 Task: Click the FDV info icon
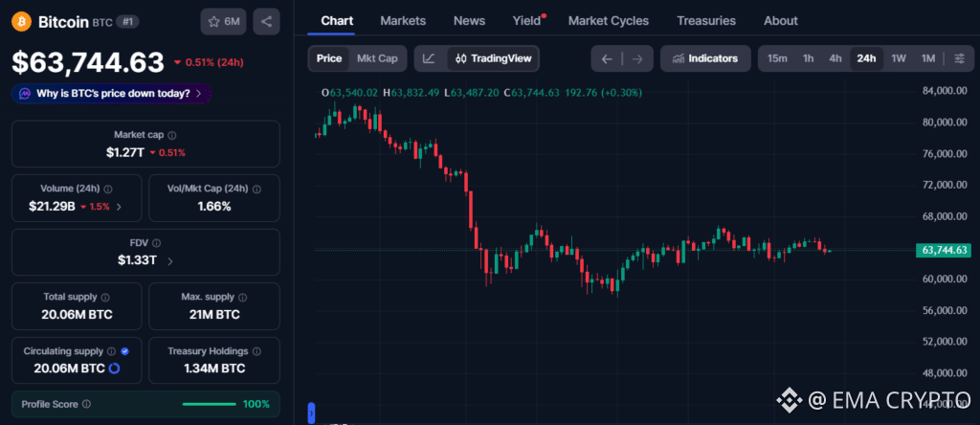tap(156, 243)
